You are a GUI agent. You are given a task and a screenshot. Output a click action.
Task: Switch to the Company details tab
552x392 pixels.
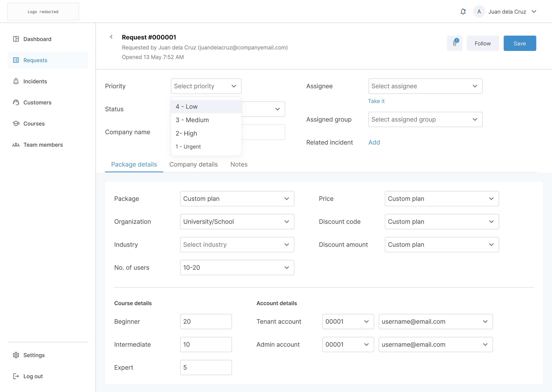click(193, 164)
